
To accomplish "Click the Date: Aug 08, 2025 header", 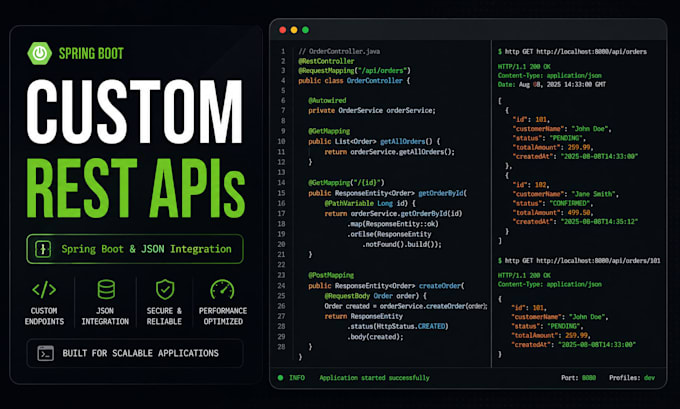I will (552, 85).
